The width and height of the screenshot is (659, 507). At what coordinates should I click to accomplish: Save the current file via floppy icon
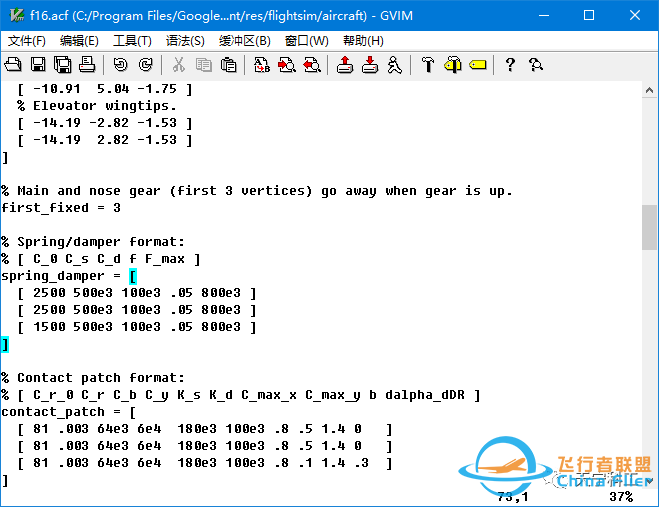click(38, 65)
